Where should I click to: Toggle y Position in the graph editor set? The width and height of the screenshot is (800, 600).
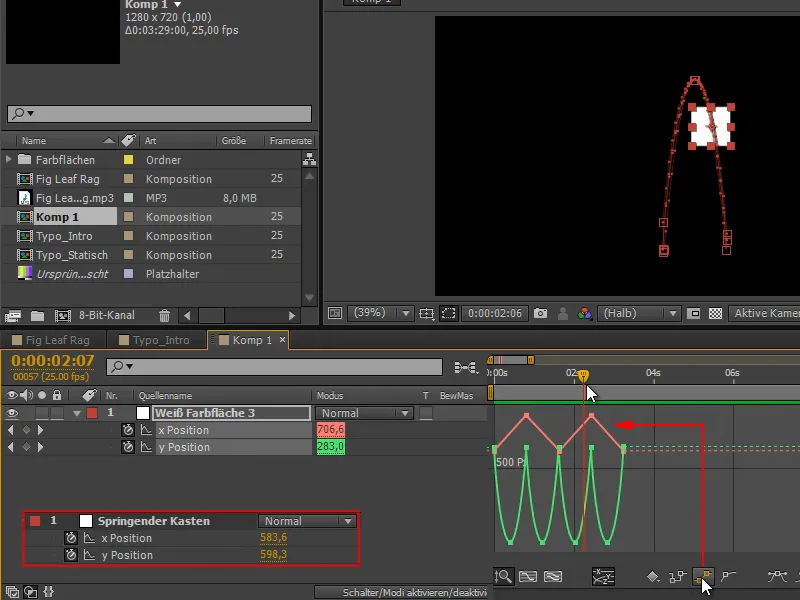(x=146, y=447)
